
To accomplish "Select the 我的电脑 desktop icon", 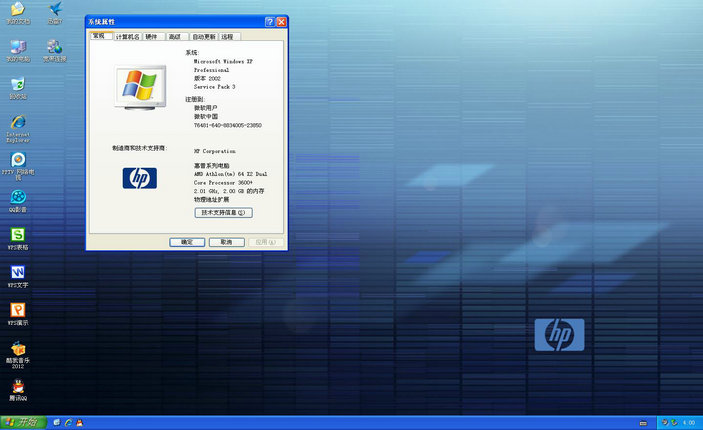I will [x=18, y=48].
